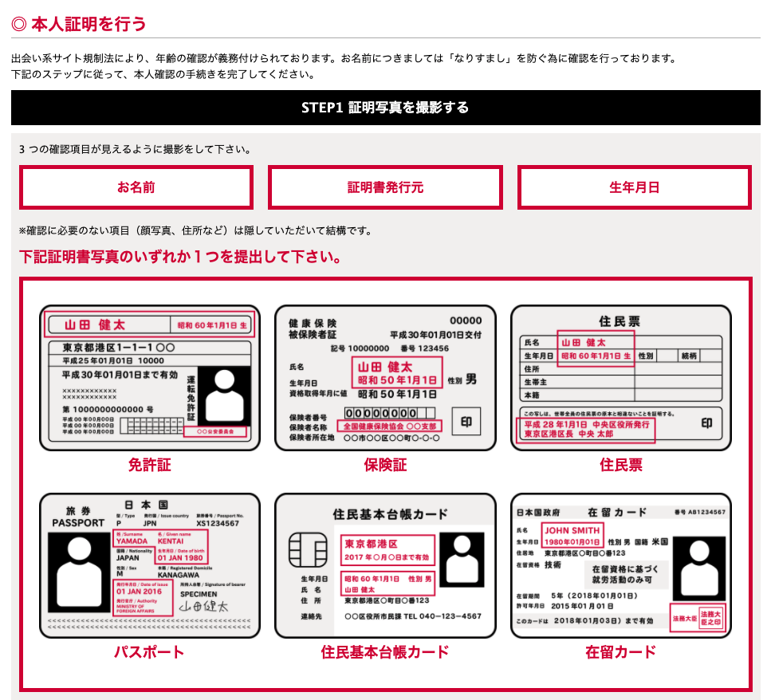Open the 免許証 sample card image
The image size is (767, 700).
click(150, 378)
